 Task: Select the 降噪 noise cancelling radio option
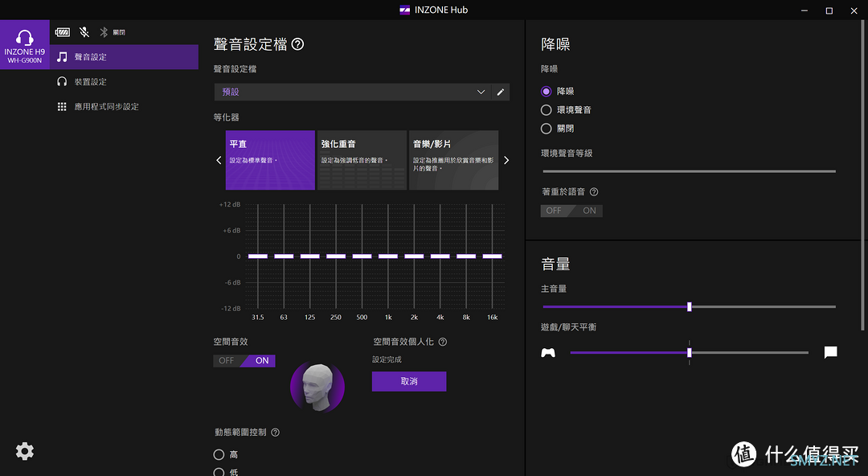coord(547,92)
